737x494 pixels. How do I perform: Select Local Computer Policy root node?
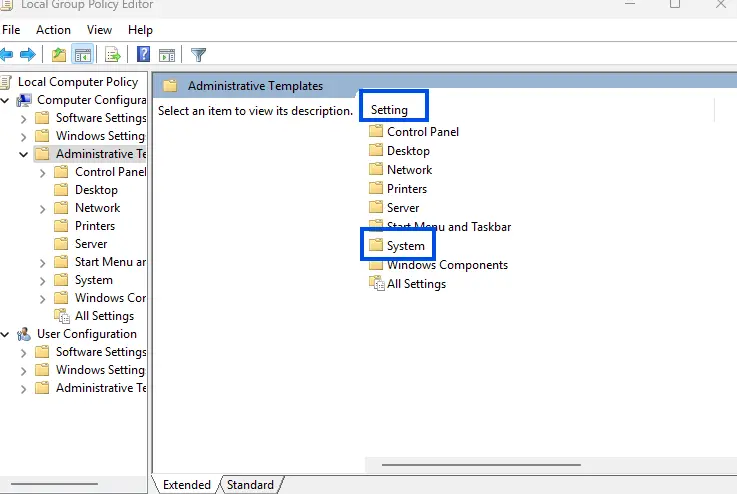click(x=78, y=82)
